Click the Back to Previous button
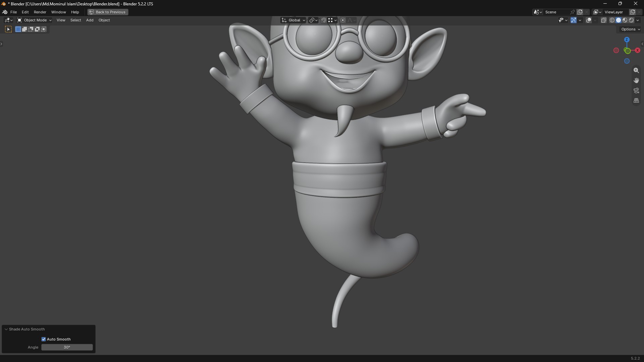This screenshot has height=362, width=644. pos(108,12)
